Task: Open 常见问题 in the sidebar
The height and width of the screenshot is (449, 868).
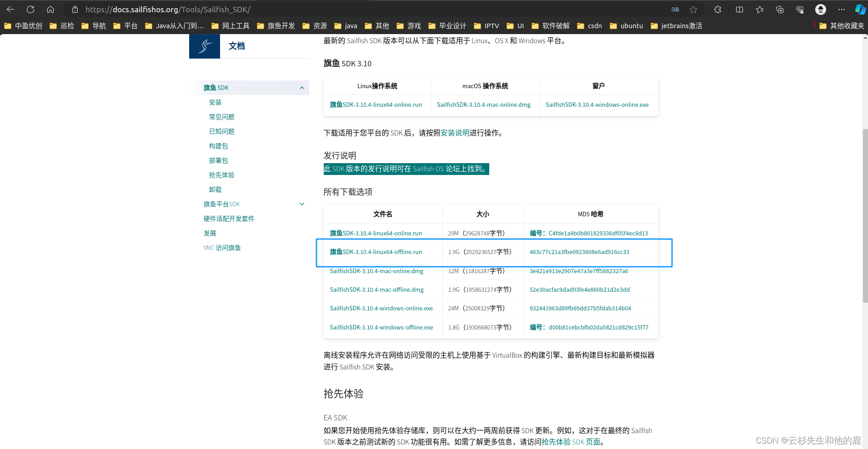Action: 222,117
